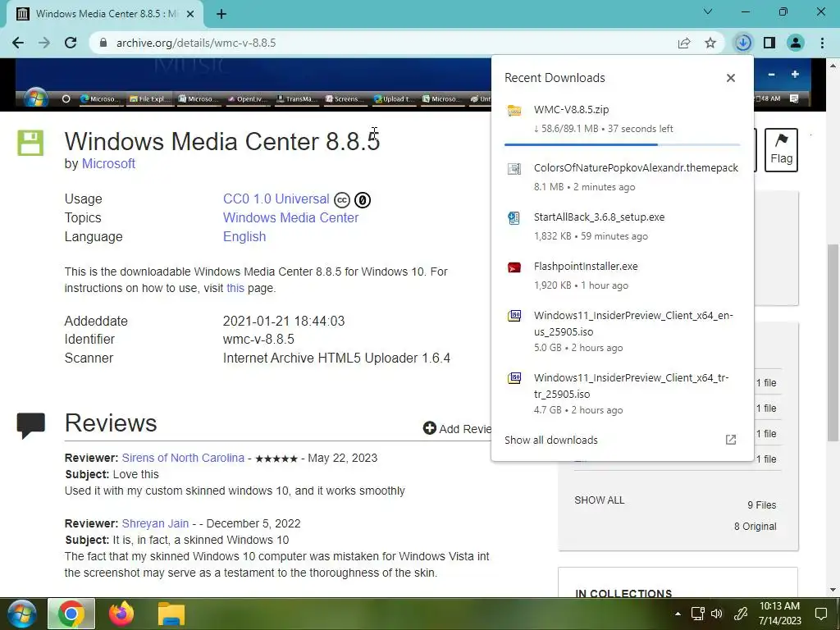The width and height of the screenshot is (840, 630).
Task: Open FlashpointInstaller.exe download
Action: click(x=622, y=276)
